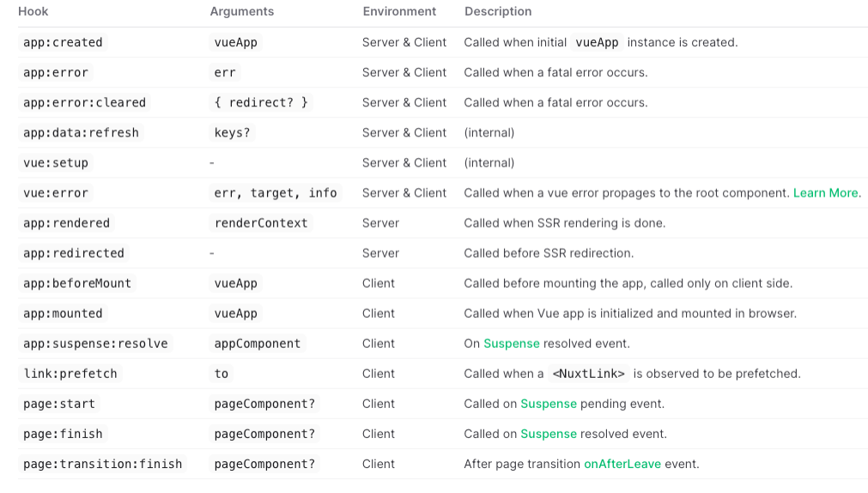
Task: Select the link:prefetch hook name
Action: (70, 374)
